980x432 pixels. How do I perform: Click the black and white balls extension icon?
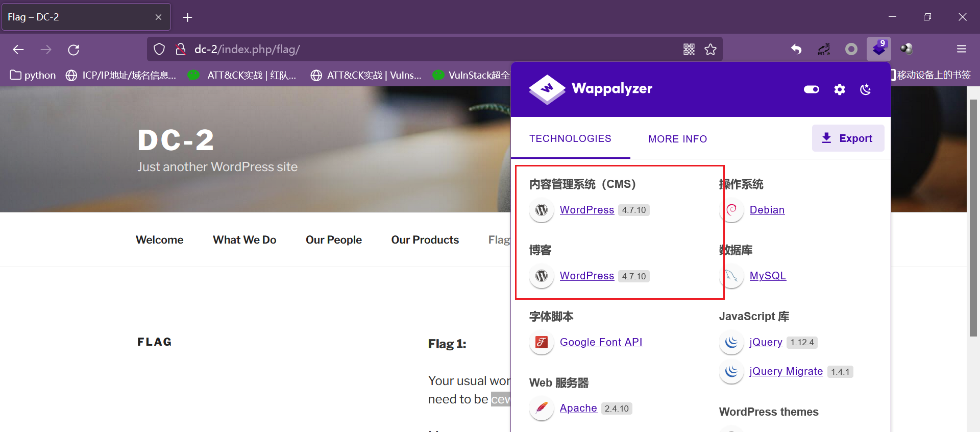tap(906, 49)
